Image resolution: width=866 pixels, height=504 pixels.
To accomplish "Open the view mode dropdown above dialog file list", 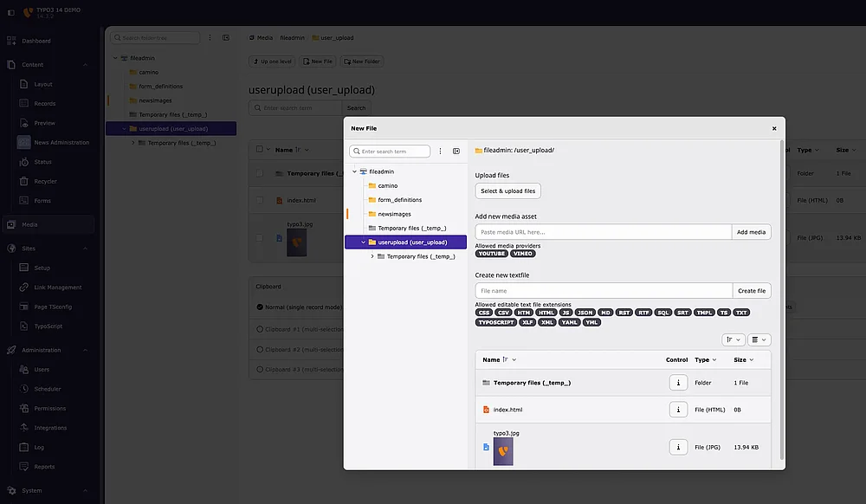I will click(759, 340).
